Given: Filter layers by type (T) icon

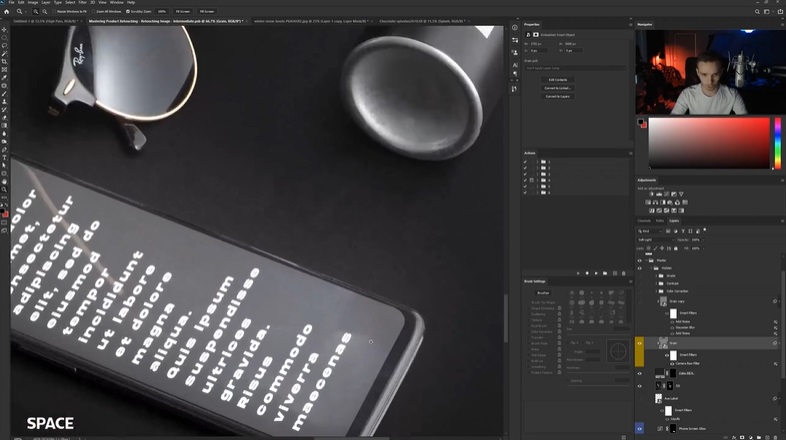Looking at the screenshot, I should pos(683,231).
